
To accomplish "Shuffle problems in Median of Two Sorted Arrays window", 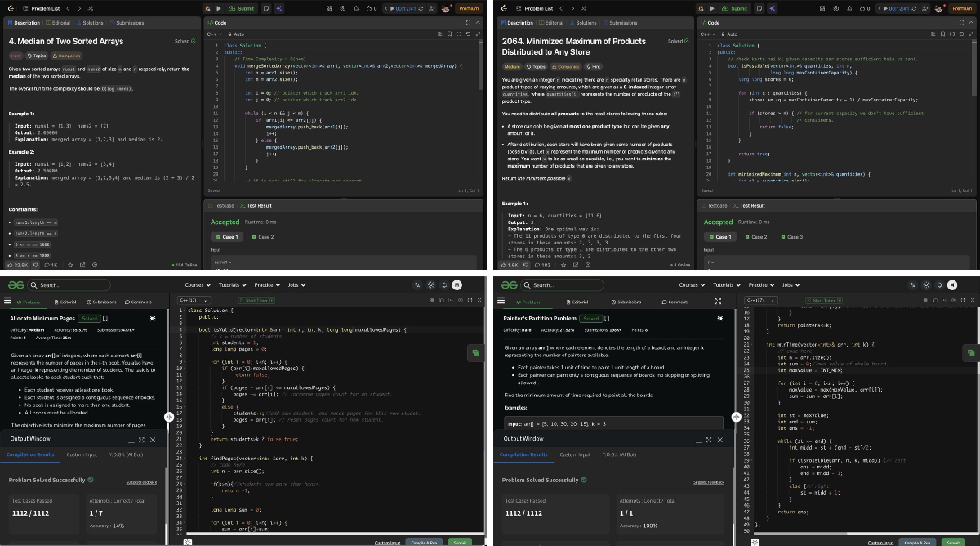I will pyautogui.click(x=92, y=8).
